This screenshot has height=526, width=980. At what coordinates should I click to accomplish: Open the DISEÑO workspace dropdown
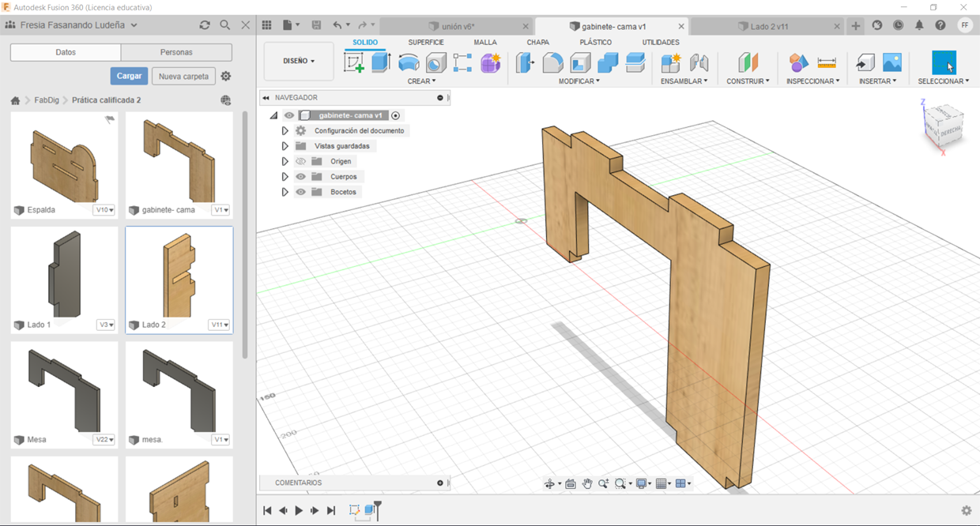pos(299,61)
